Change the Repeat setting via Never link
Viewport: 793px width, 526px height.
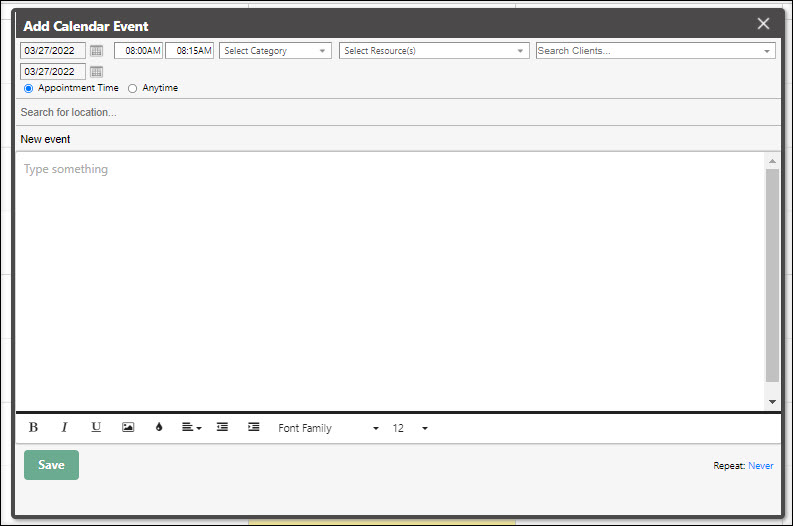[x=761, y=466]
